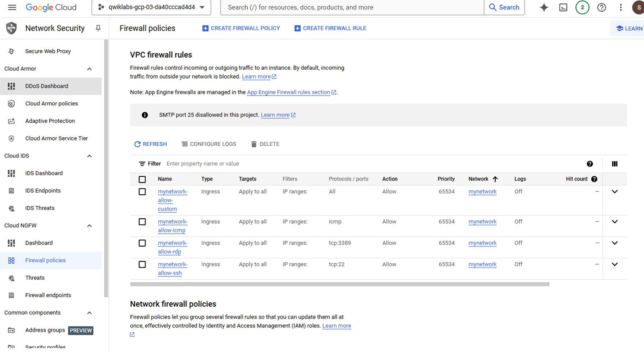Open the mynetwork-allow-ssh rule link
The height and width of the screenshot is (352, 644).
point(173,269)
